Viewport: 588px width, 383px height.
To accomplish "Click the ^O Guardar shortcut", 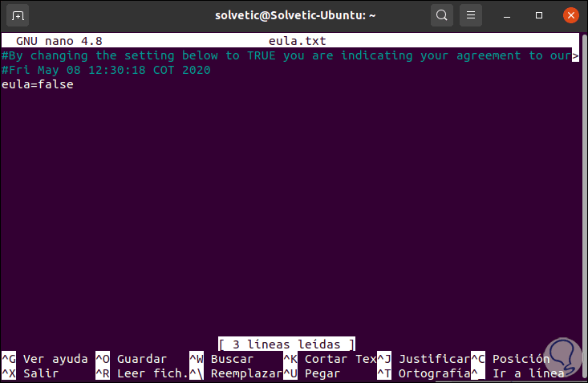I will coord(132,359).
